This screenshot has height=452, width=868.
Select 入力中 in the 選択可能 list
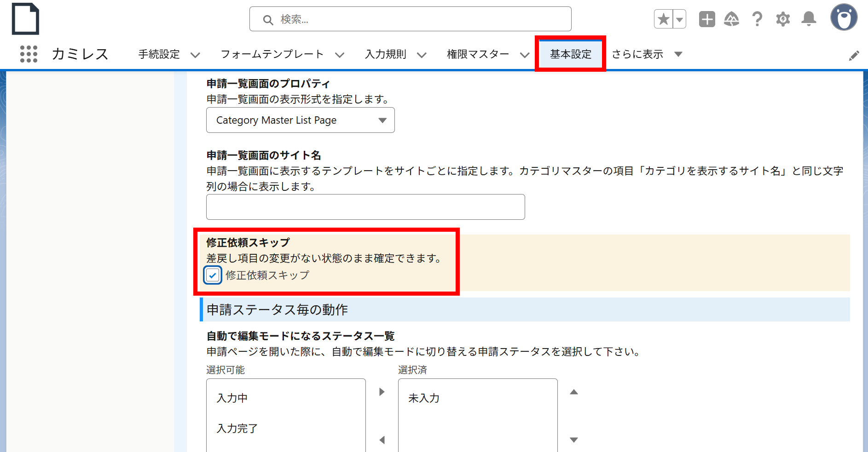click(x=286, y=398)
